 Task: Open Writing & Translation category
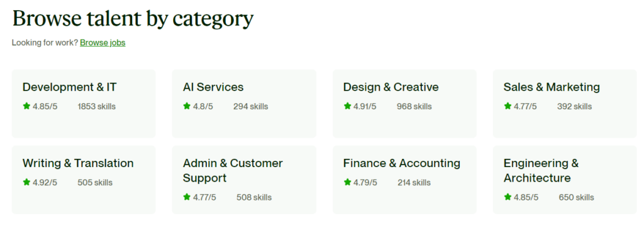click(78, 163)
